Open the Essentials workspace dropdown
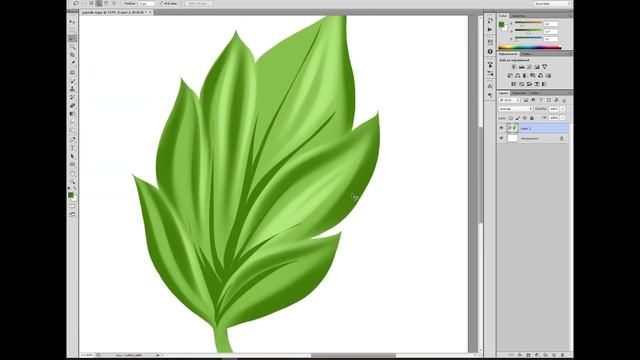 pyautogui.click(x=552, y=4)
